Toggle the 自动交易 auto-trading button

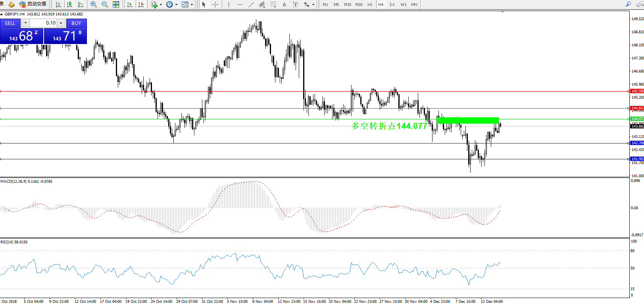(x=33, y=4)
